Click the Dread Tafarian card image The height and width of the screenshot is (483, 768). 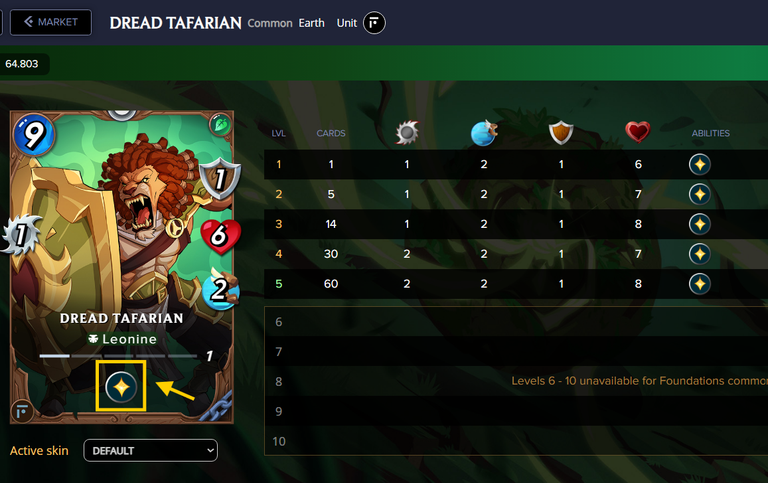[x=121, y=267]
